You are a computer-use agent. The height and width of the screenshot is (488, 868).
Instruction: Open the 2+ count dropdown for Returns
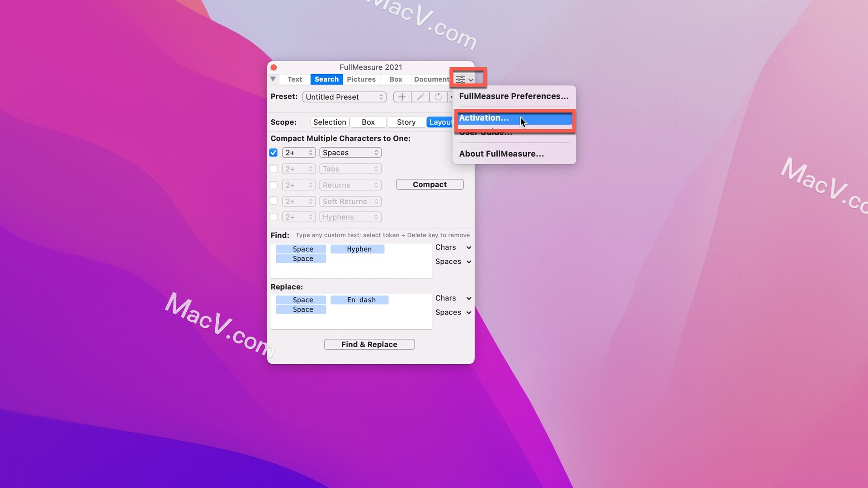click(x=299, y=185)
